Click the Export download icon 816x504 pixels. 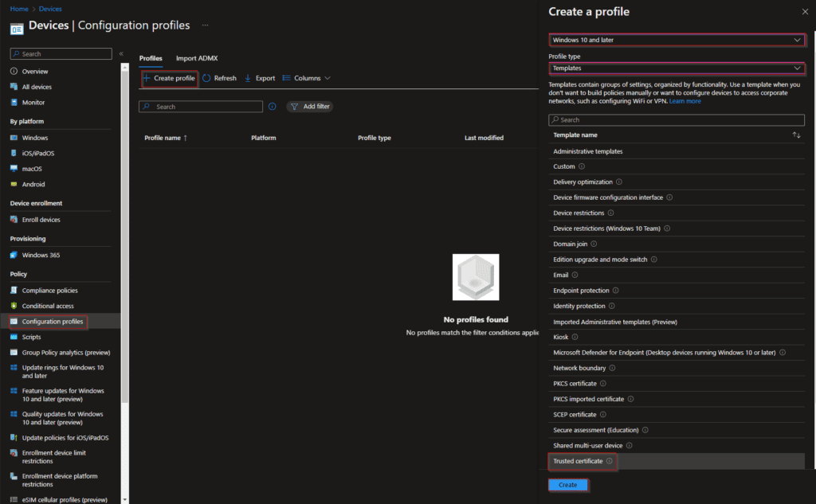[248, 78]
